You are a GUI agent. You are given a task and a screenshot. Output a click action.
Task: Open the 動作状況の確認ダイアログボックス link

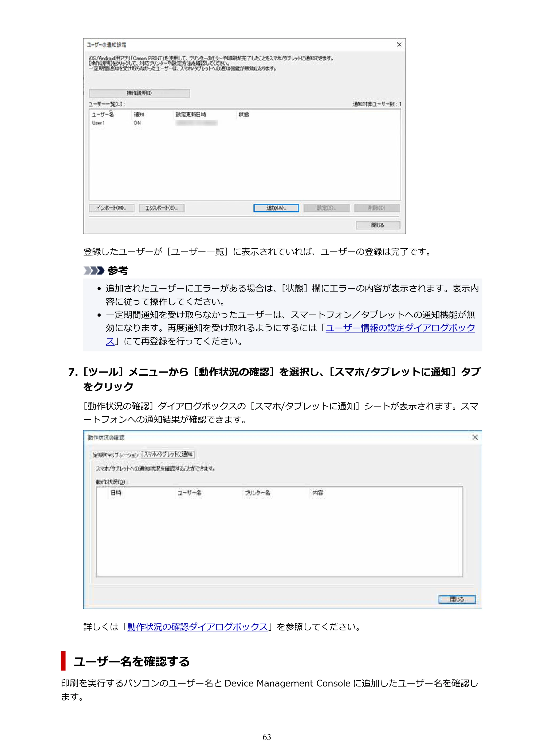coord(197,627)
